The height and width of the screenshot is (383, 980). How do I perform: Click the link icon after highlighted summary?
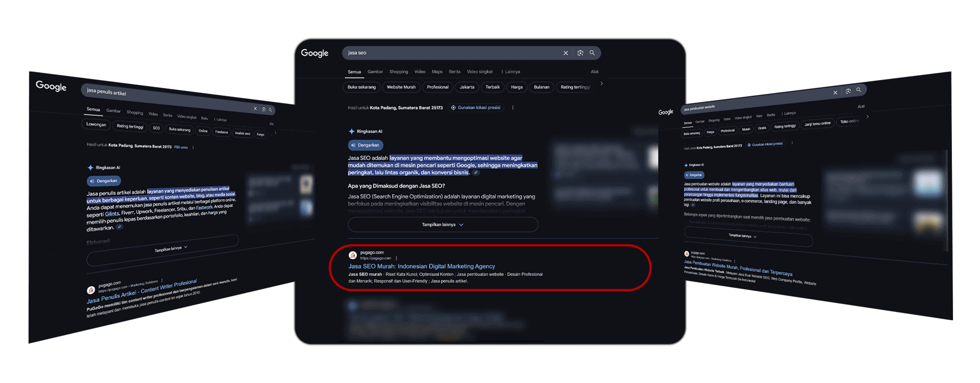click(476, 173)
